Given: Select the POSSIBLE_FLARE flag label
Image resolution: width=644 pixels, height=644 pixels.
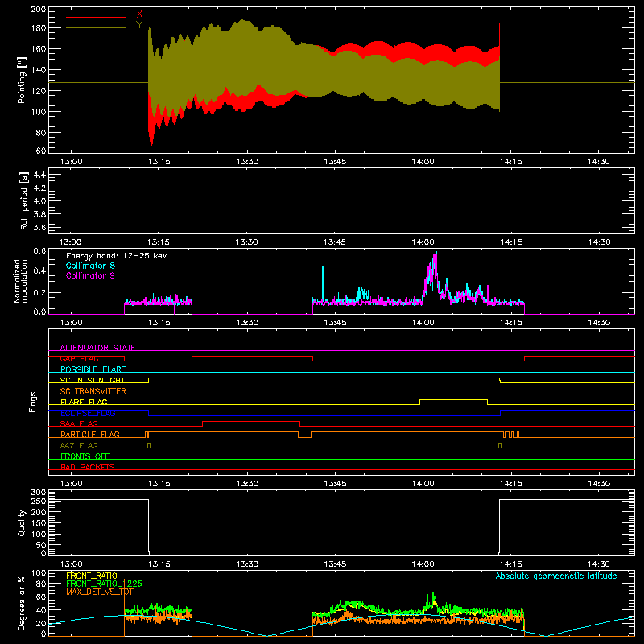Looking at the screenshot, I should 93,369.
